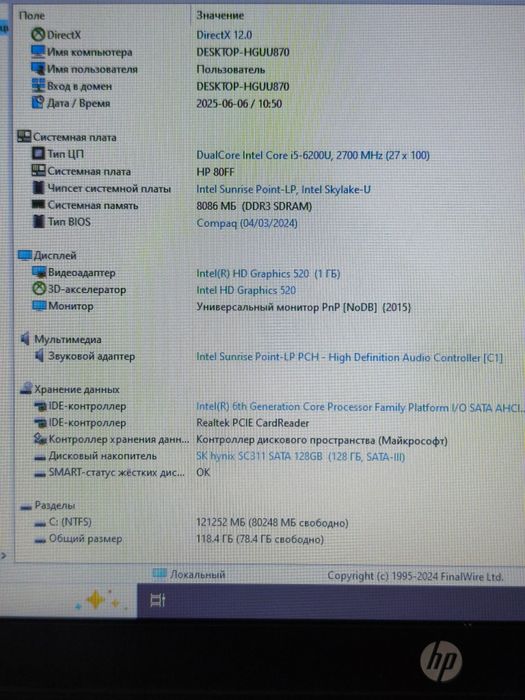Image resolution: width=525 pixels, height=700 pixels.
Task: Click the Имя пользователя icon
Action: pos(38,68)
